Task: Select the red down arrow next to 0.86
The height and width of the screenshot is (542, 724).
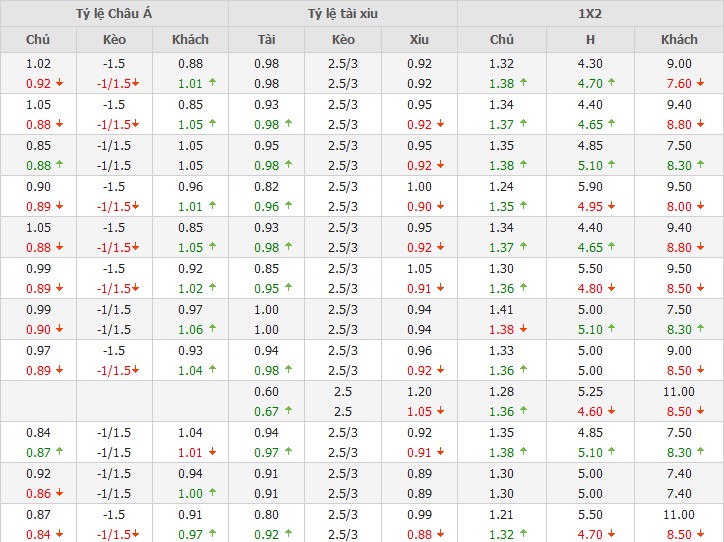Action: click(60, 494)
